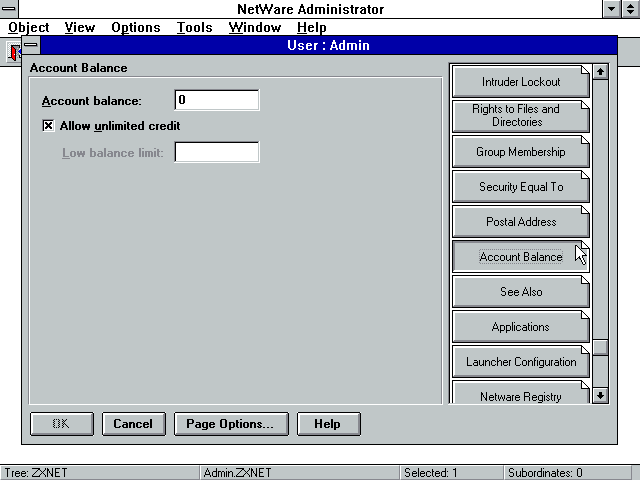Open Page Options dialog
This screenshot has width=640, height=480.
coord(231,424)
